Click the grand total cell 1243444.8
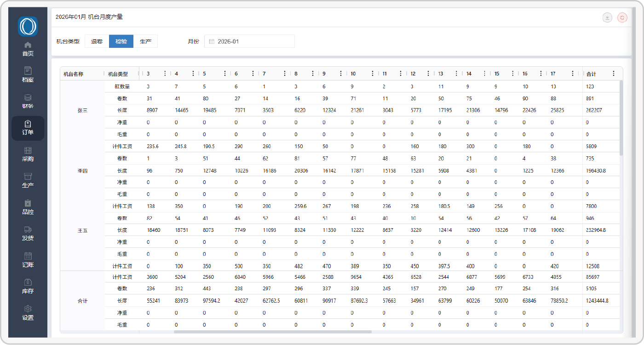Image resolution: width=644 pixels, height=345 pixels. 598,301
